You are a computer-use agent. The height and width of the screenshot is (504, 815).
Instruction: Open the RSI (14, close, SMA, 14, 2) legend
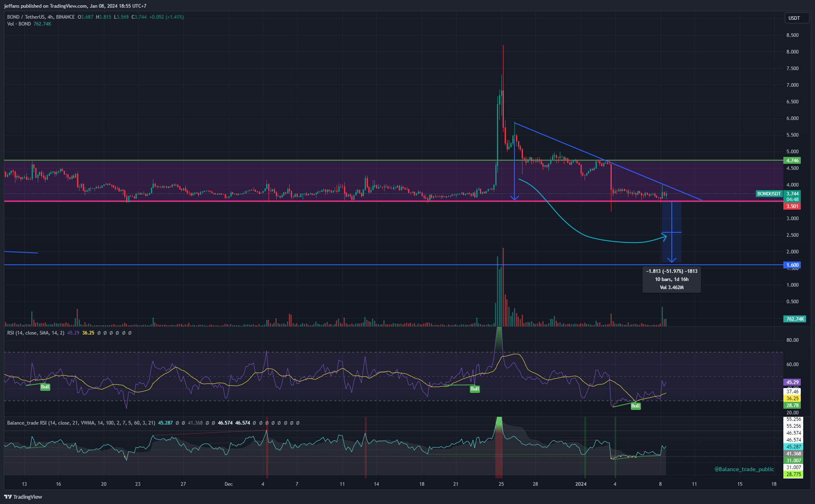[x=36, y=332]
